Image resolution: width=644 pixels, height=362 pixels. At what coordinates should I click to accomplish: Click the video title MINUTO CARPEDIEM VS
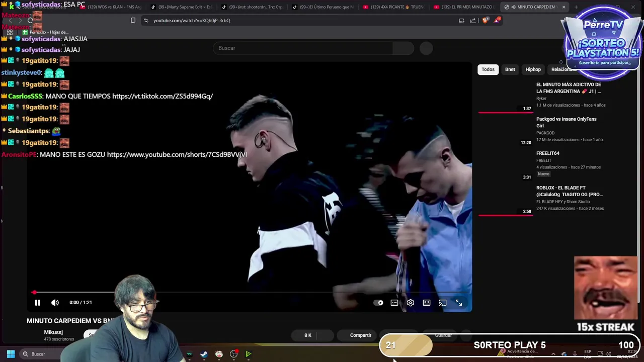[70, 321]
